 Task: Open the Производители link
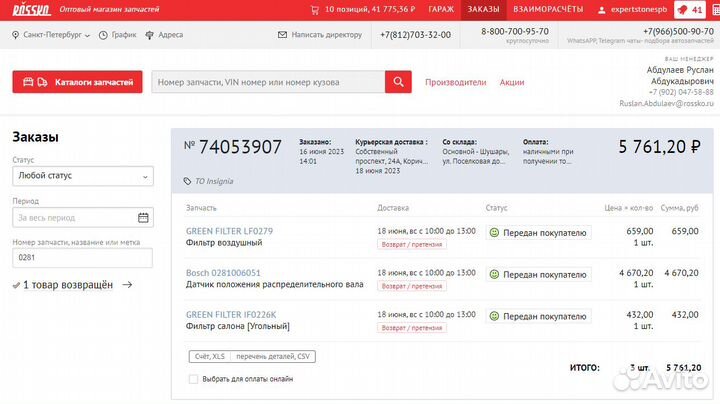[456, 83]
